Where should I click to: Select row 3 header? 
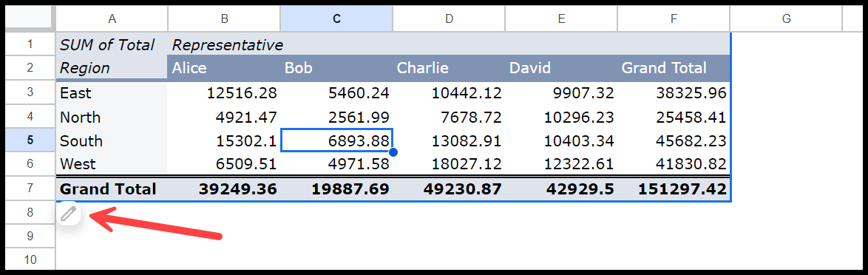pyautogui.click(x=30, y=92)
